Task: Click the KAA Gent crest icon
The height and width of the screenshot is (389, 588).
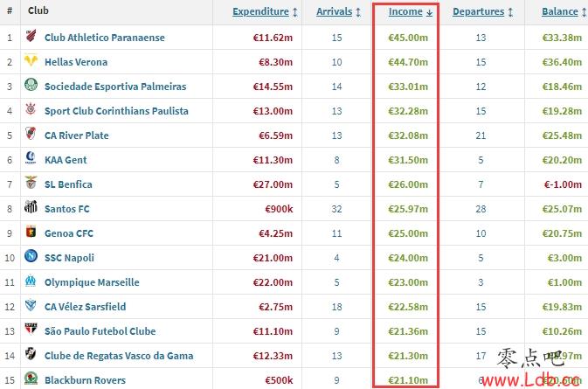Action: (x=31, y=160)
